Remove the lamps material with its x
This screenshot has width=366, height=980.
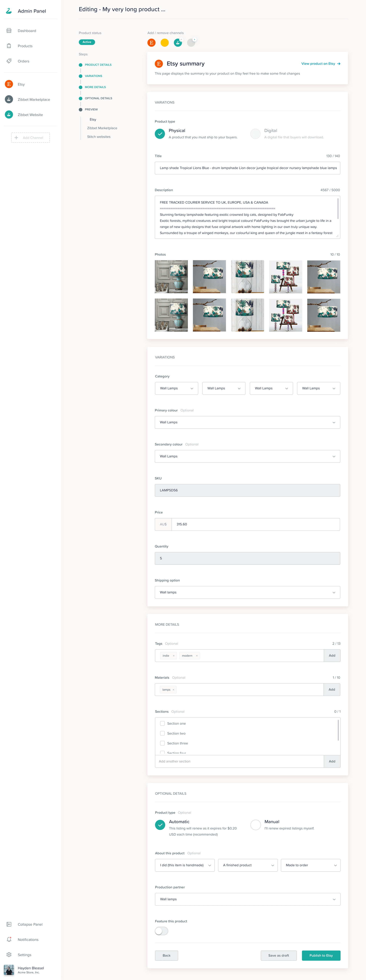(173, 689)
